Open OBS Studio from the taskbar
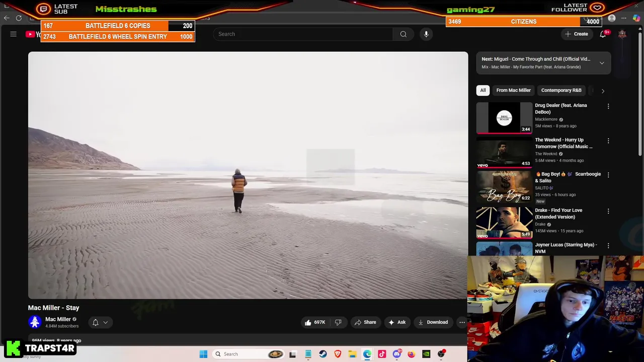The image size is (644, 362). tap(441, 354)
